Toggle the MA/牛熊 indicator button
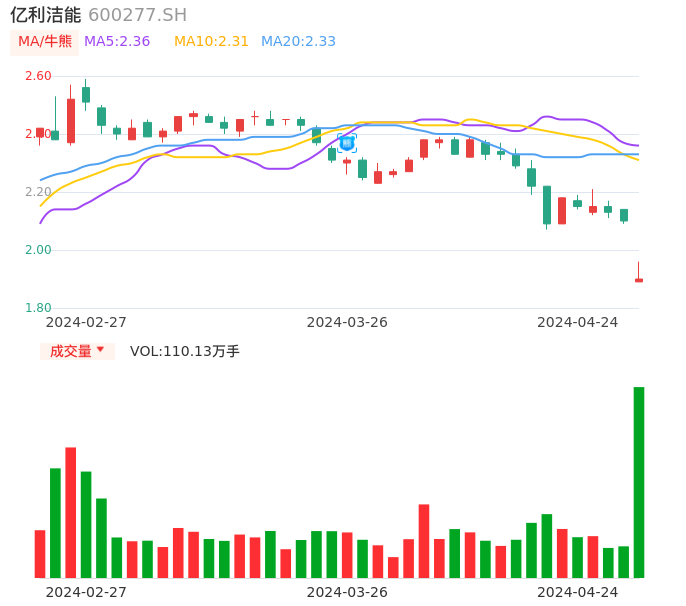The width and height of the screenshot is (686, 606). click(x=45, y=42)
